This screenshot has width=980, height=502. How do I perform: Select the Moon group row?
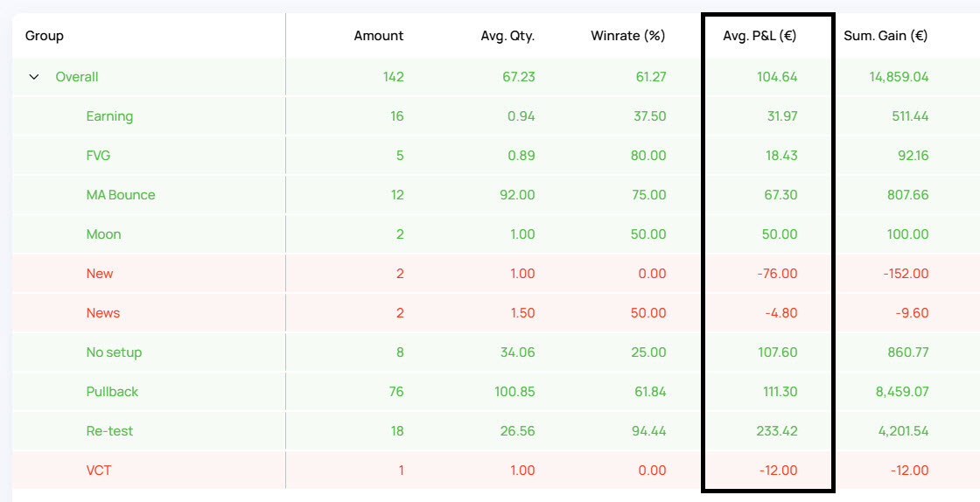pyautogui.click(x=496, y=234)
